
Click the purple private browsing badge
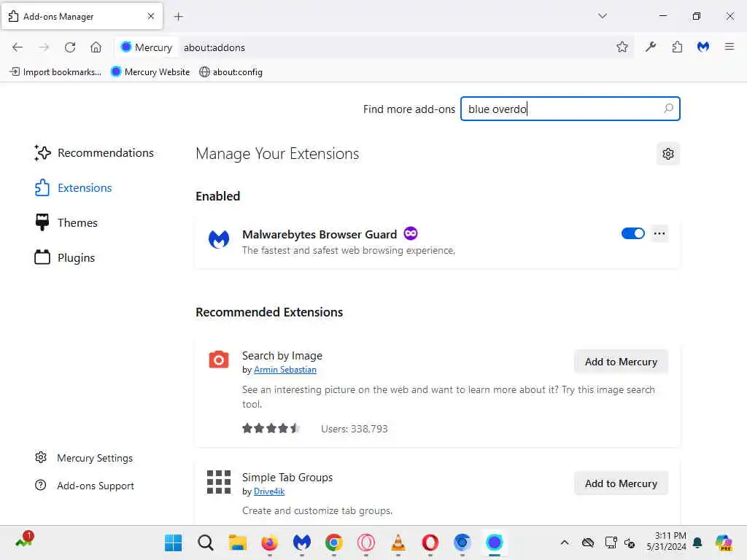click(x=411, y=233)
